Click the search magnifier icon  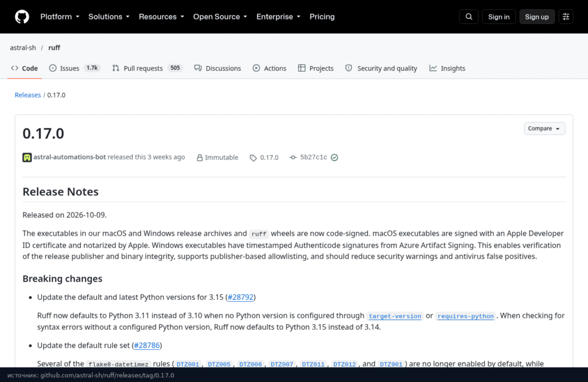point(469,17)
